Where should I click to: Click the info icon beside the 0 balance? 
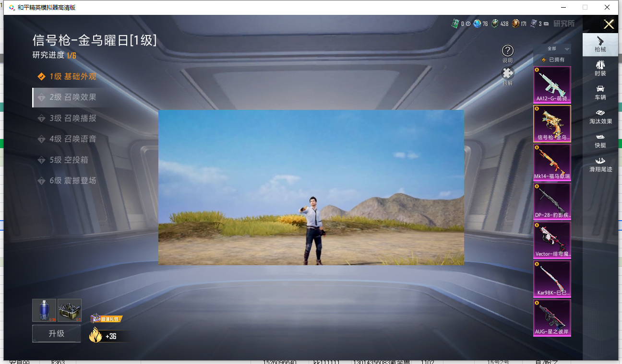pyautogui.click(x=468, y=24)
